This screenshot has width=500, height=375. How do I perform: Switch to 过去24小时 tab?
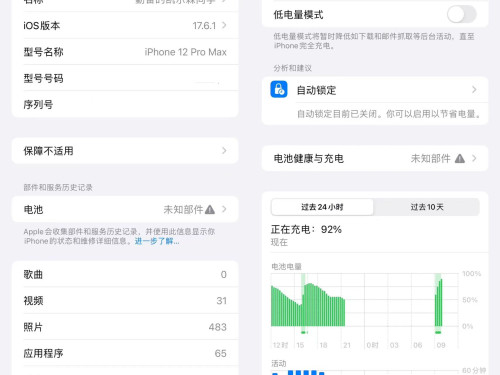tap(322, 207)
